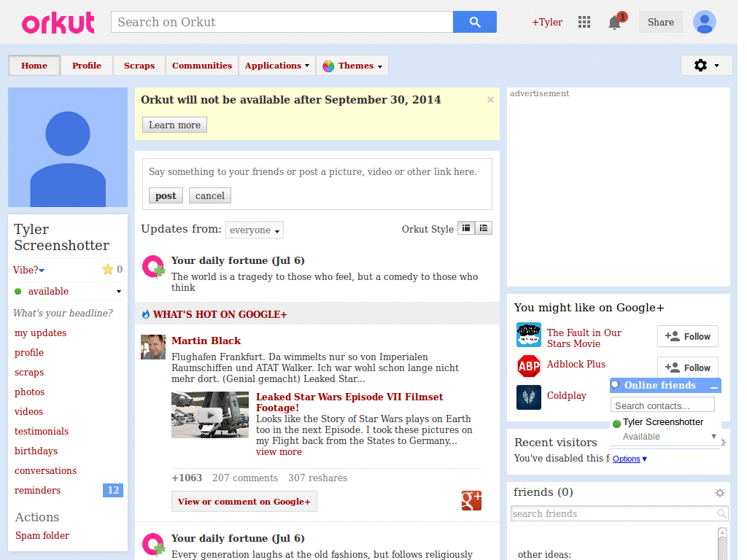Image resolution: width=747 pixels, height=560 pixels.
Task: Click the Adblock Plus ABP icon
Action: [529, 366]
